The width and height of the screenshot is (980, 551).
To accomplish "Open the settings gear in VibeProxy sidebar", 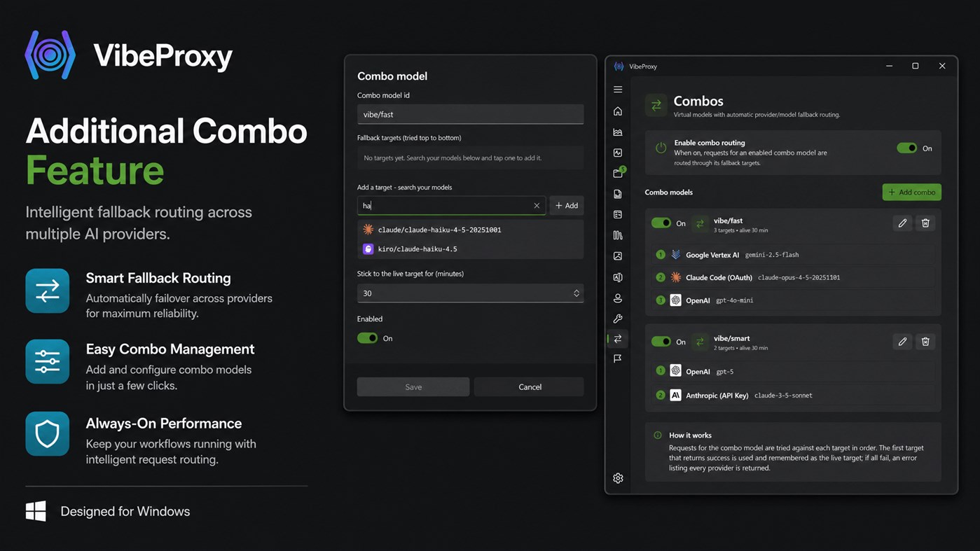I will coord(618,478).
